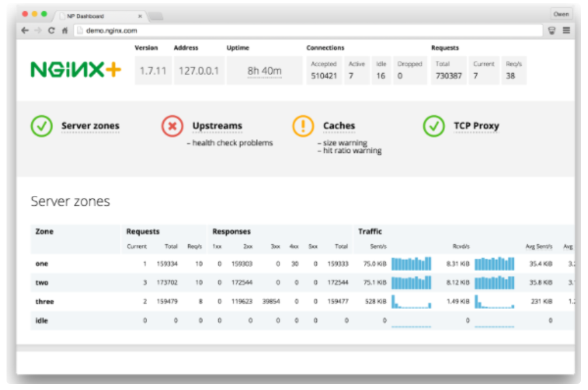Click the idle connections value 16
The image size is (588, 390).
[381, 76]
